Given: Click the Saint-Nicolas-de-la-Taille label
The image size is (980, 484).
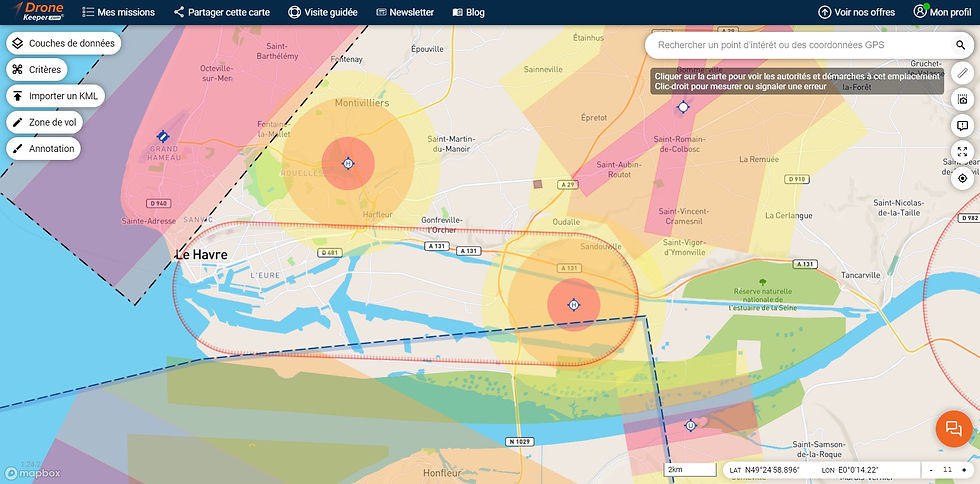Looking at the screenshot, I should click(x=898, y=208).
